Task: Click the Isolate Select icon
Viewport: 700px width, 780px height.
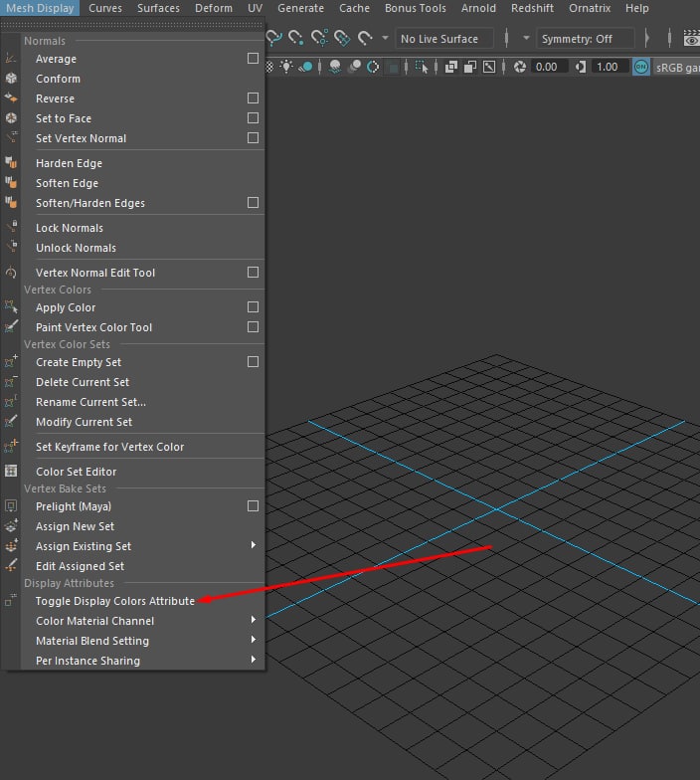Action: point(422,68)
